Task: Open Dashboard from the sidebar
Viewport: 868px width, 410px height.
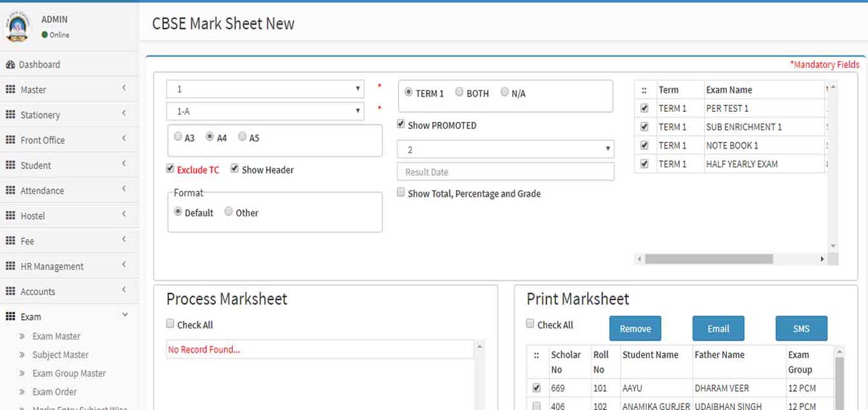Action: point(69,64)
